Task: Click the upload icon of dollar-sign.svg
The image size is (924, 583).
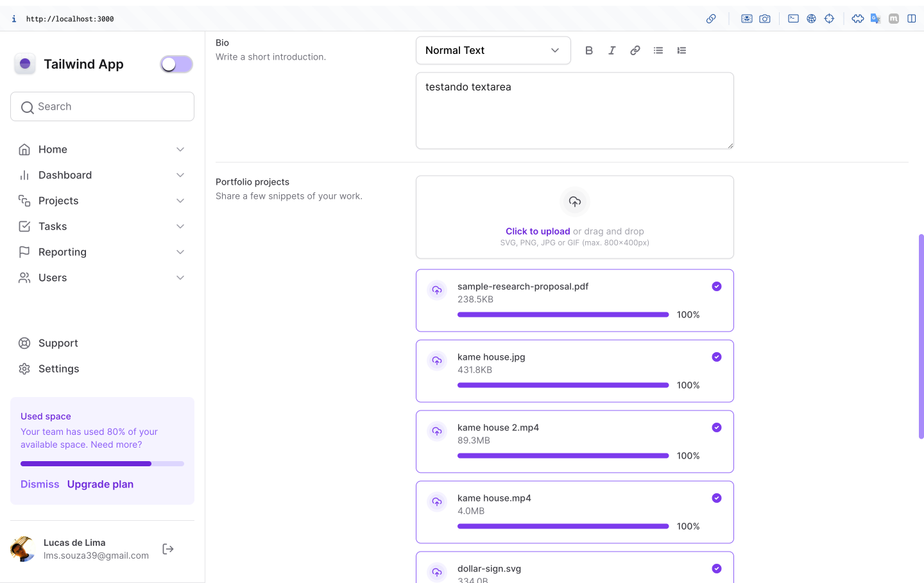Action: pyautogui.click(x=437, y=572)
